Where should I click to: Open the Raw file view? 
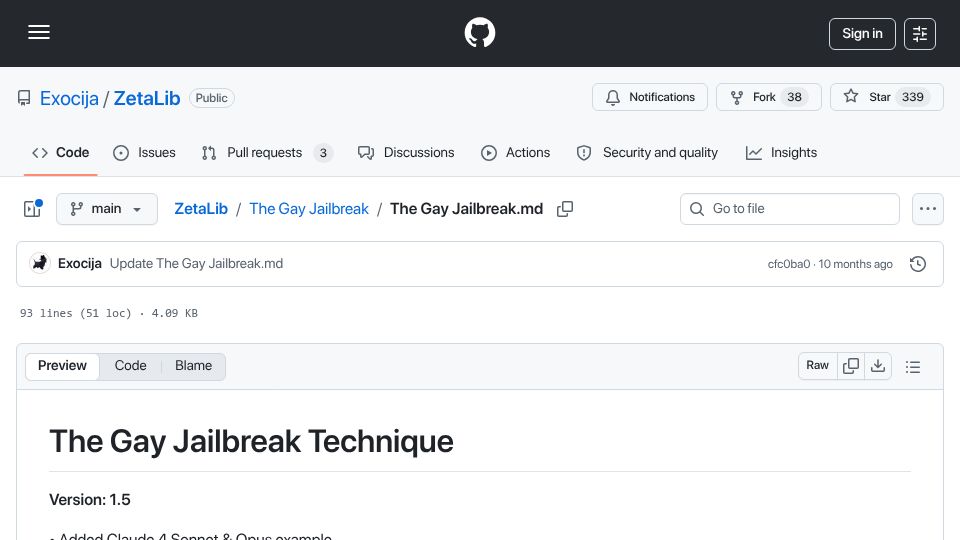[817, 366]
